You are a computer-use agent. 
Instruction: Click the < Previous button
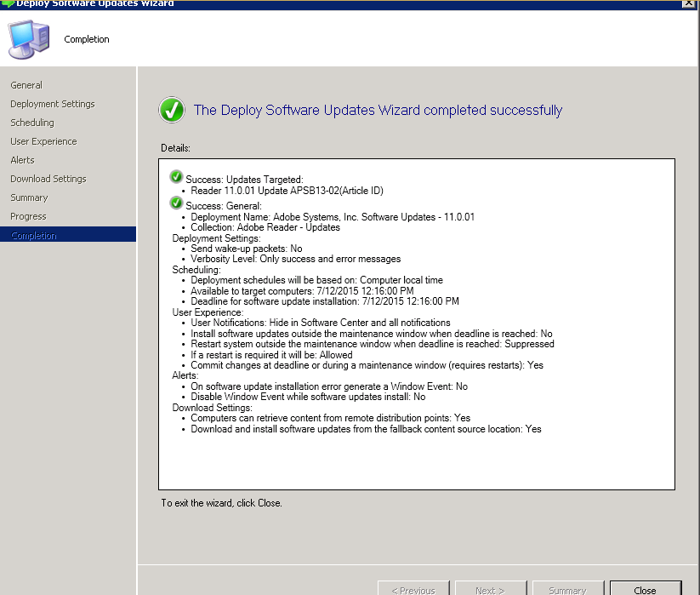pos(413,589)
